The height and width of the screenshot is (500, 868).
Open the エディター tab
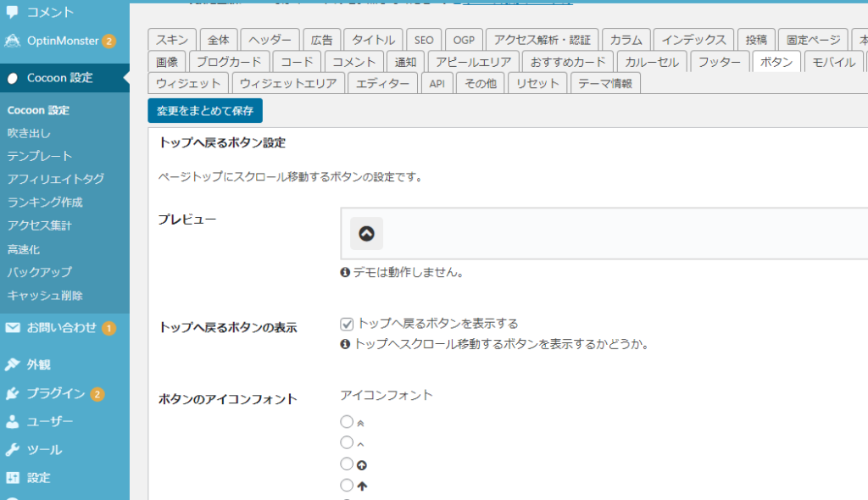[382, 84]
